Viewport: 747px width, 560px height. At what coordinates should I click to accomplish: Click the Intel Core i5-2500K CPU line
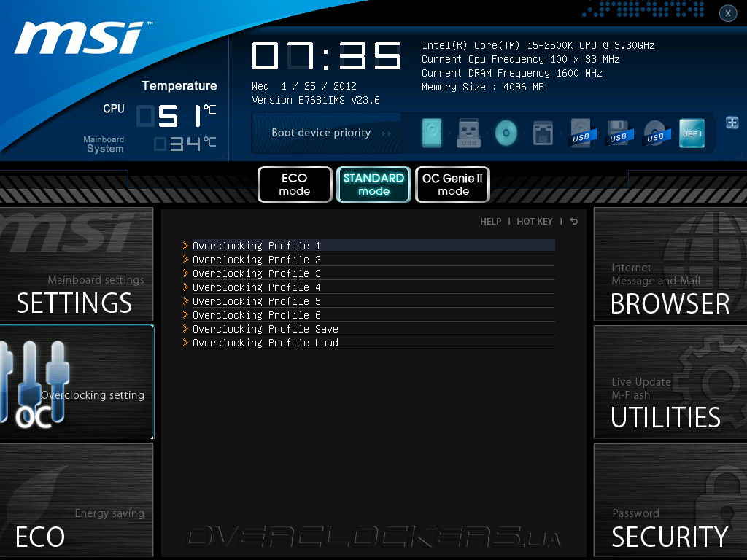coord(538,45)
